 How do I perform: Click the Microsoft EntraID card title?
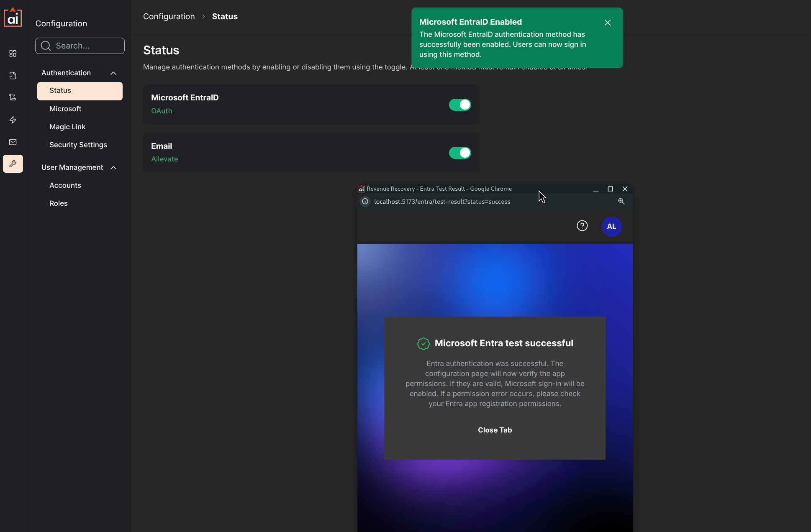click(x=185, y=97)
